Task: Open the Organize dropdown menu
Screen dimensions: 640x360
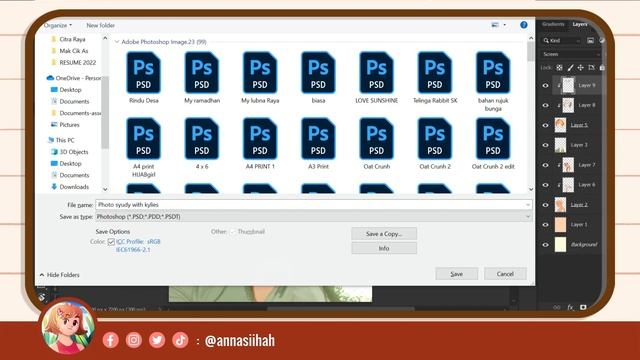Action: pos(58,25)
